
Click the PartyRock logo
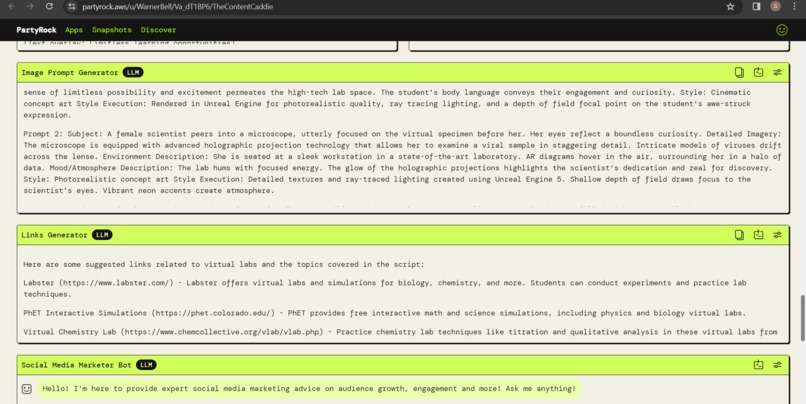pyautogui.click(x=36, y=30)
